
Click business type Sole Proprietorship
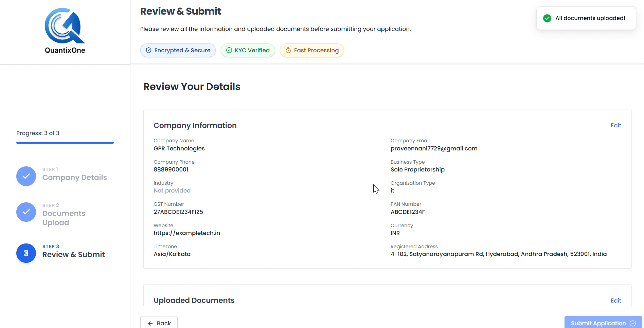click(417, 169)
